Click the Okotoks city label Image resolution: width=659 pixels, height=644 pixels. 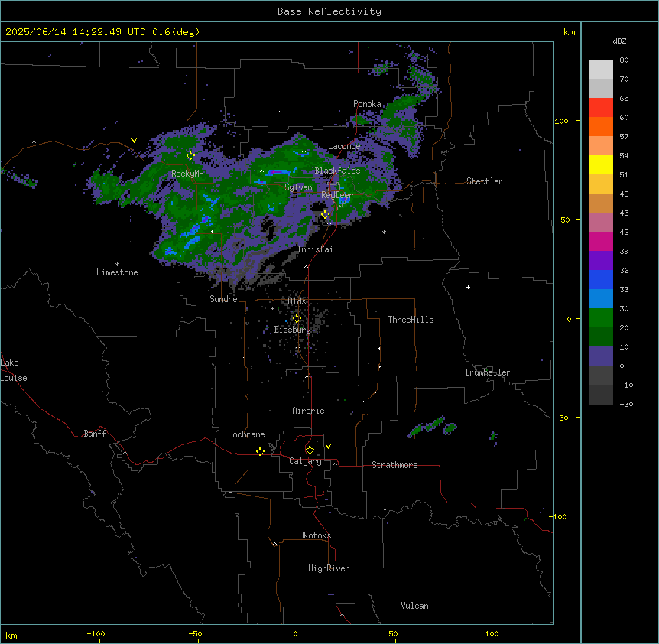[x=315, y=535]
